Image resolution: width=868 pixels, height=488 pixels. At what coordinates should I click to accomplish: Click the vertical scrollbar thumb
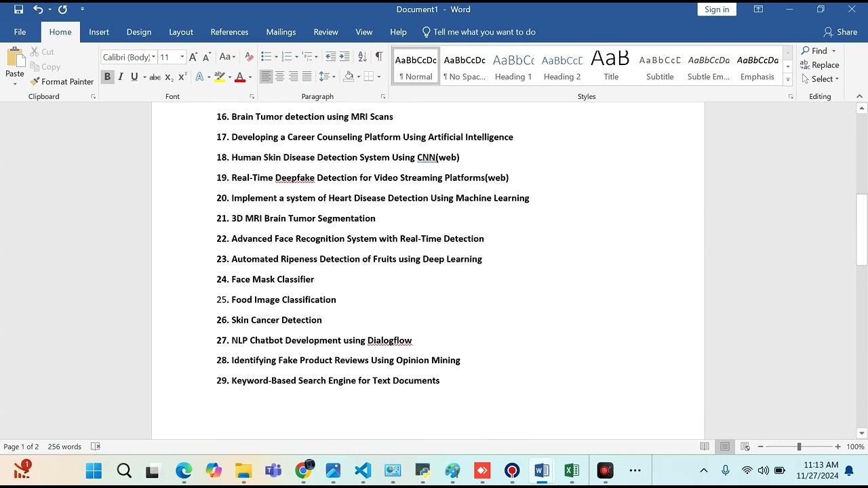[x=862, y=230]
